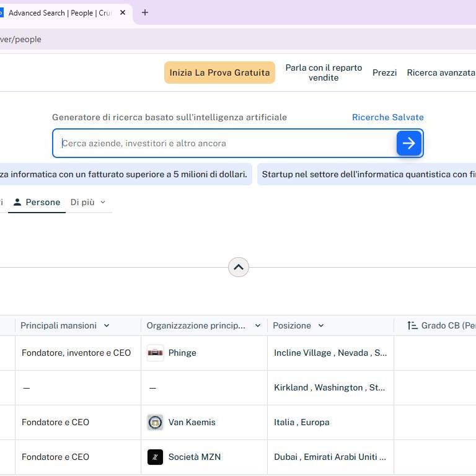Expand Organizzazione principale column dropdown

pyautogui.click(x=258, y=325)
